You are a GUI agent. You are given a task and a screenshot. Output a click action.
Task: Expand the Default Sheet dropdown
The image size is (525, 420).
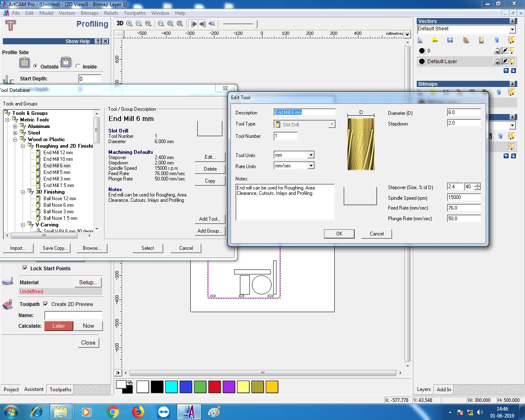512,29
